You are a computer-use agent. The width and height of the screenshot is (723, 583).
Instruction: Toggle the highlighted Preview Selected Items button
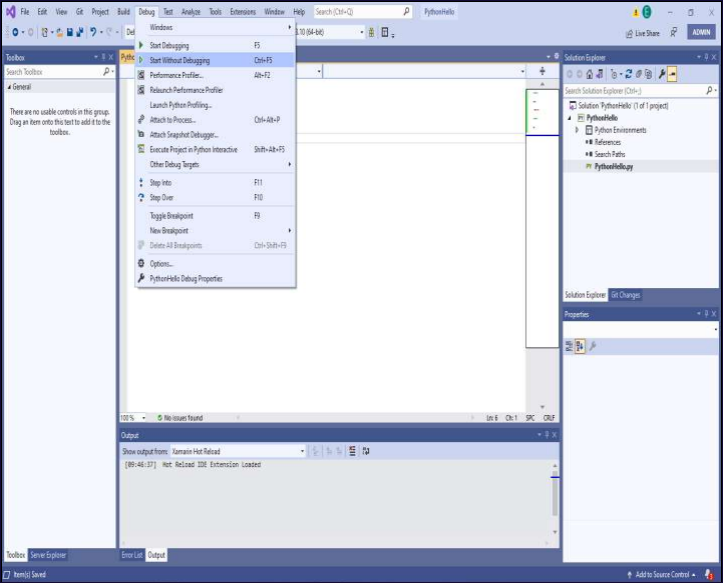point(672,74)
